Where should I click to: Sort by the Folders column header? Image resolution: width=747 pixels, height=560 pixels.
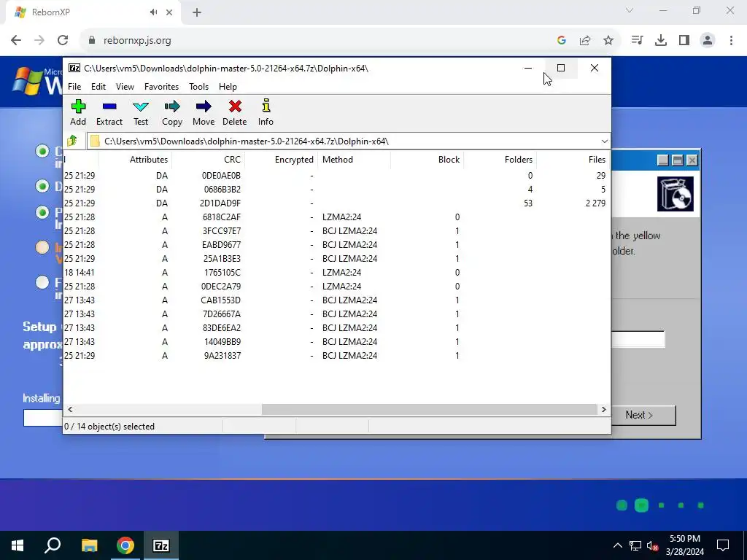click(500, 160)
